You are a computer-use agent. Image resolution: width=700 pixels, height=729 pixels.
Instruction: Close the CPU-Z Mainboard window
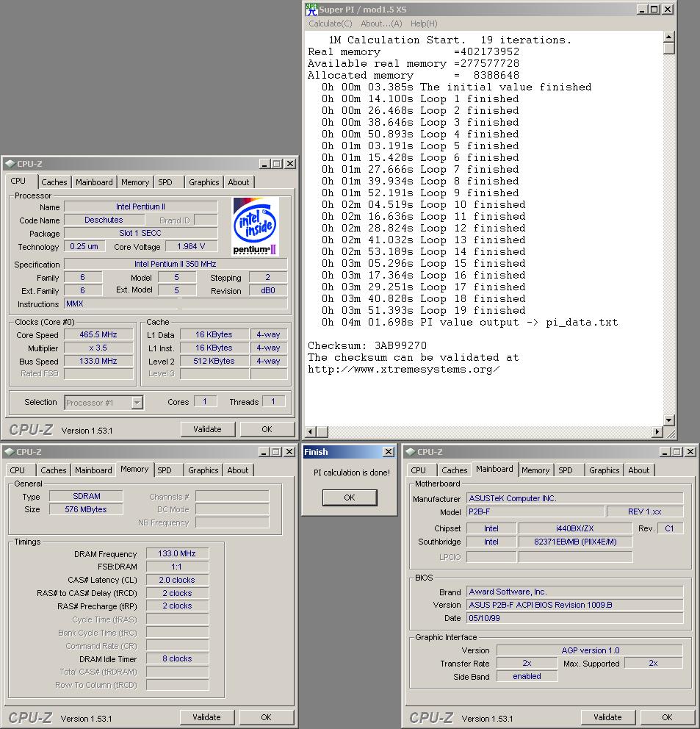click(690, 452)
